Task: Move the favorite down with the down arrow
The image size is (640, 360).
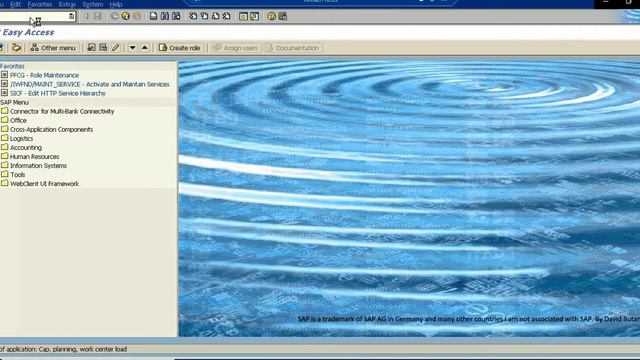Action: (132, 48)
